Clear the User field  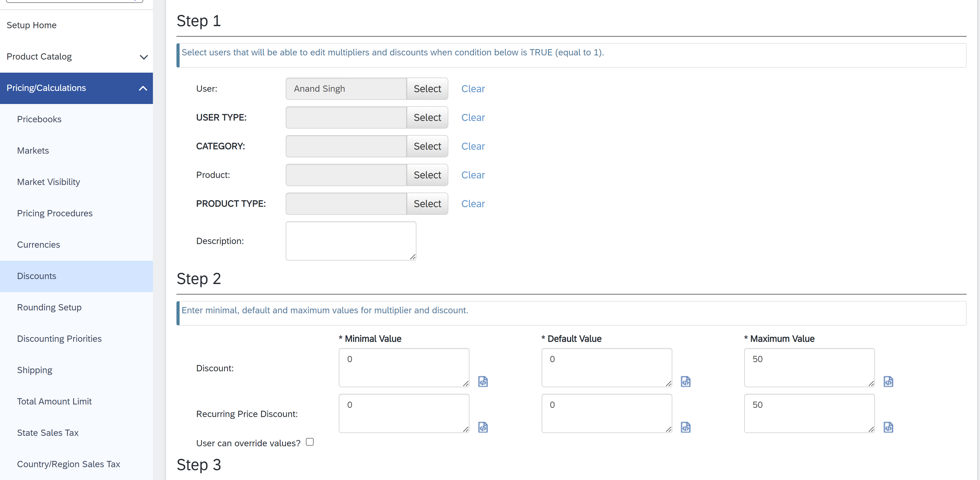point(473,89)
